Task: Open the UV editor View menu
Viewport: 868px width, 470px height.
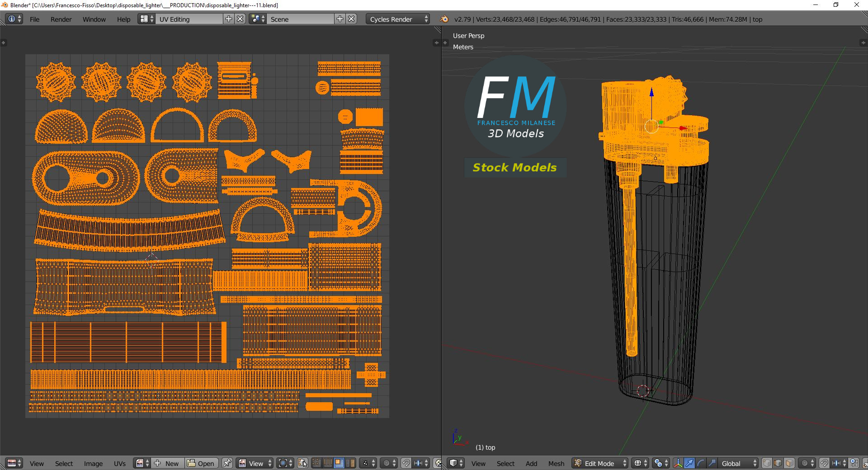Action: (x=37, y=464)
